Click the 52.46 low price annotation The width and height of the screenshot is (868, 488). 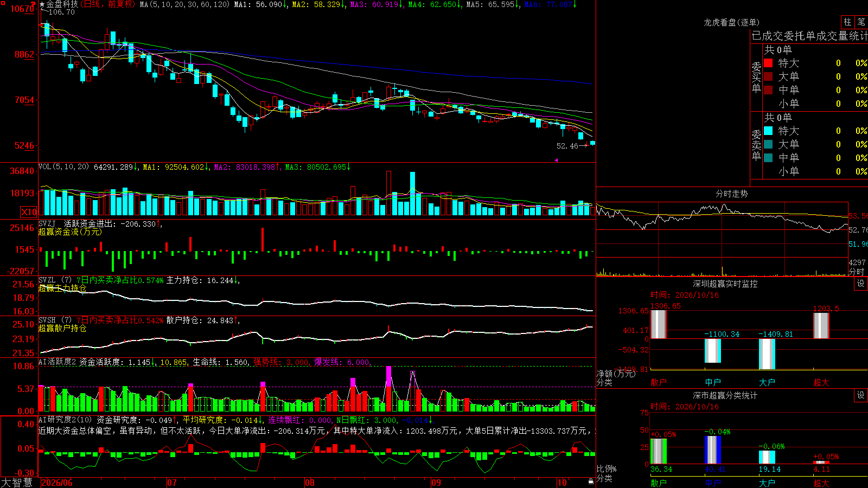[x=567, y=146]
